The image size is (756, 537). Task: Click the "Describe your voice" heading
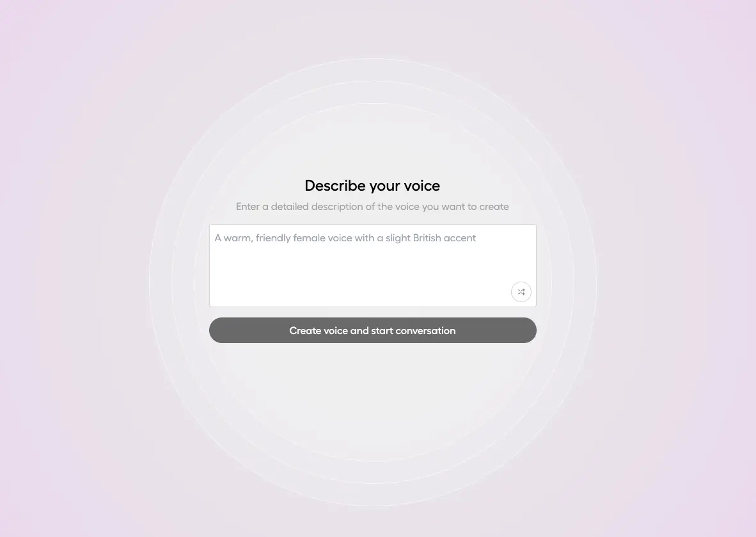(372, 186)
